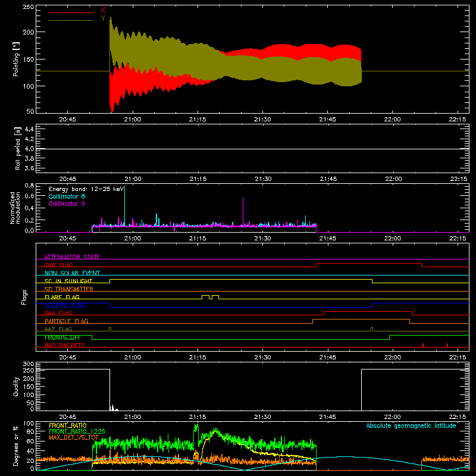Click the last BAD_PACKETS spike near 22:15
This screenshot has height=476, width=476.
pos(447,345)
